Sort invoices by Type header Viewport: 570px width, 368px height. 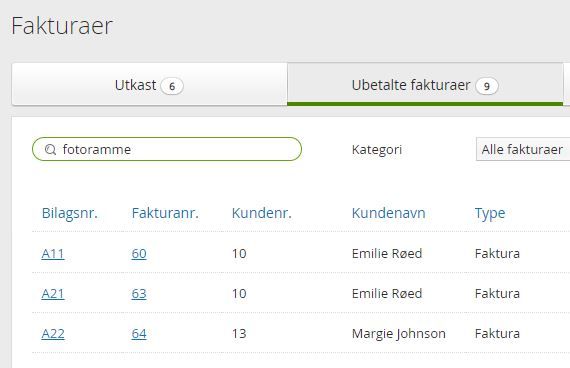pos(490,213)
